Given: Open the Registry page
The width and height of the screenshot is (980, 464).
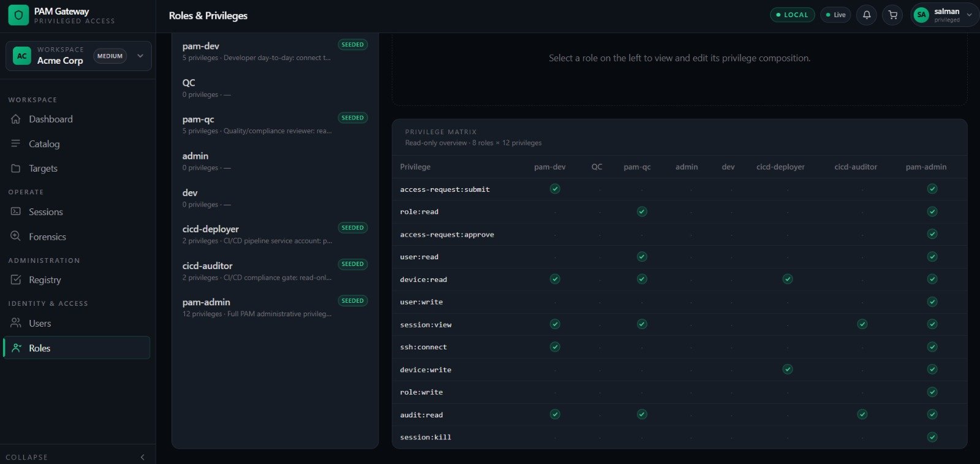Looking at the screenshot, I should pyautogui.click(x=77, y=280).
